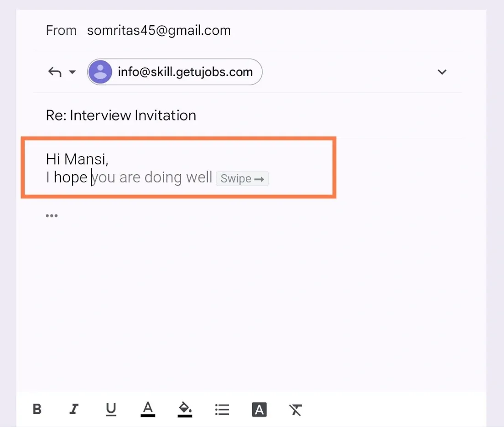Open the paint bucket highlight color

pyautogui.click(x=185, y=409)
